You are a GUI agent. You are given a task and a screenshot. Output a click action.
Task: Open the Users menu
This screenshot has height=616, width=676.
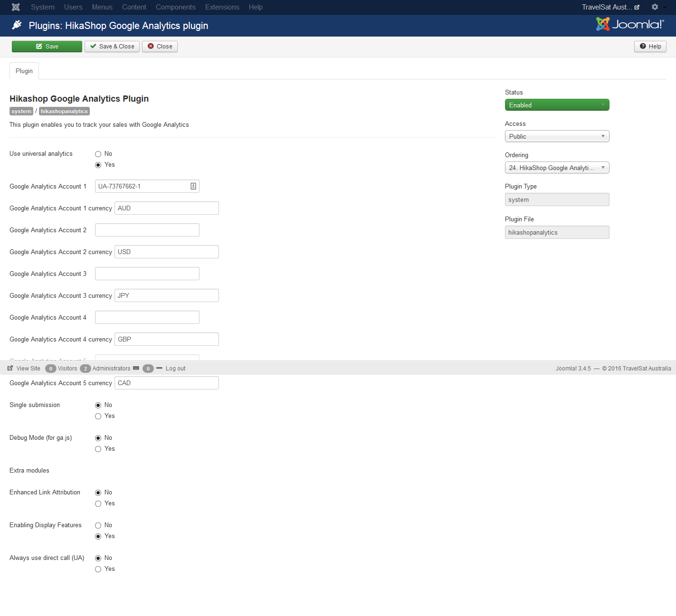pyautogui.click(x=73, y=7)
